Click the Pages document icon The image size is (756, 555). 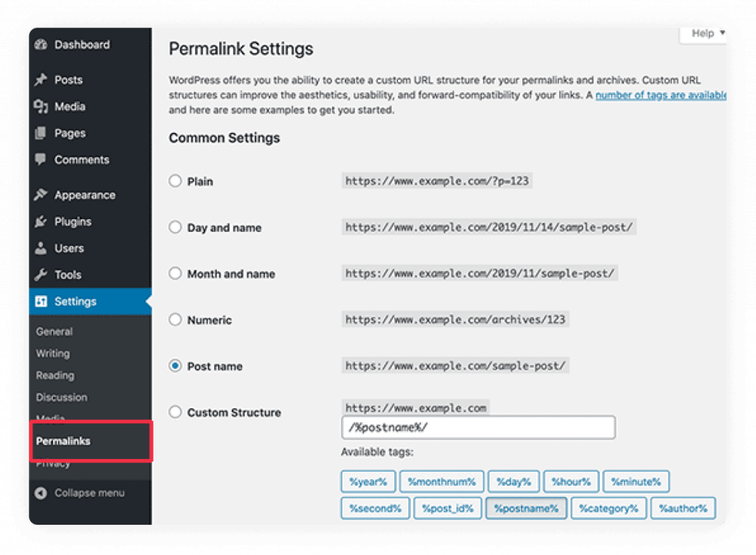(41, 133)
